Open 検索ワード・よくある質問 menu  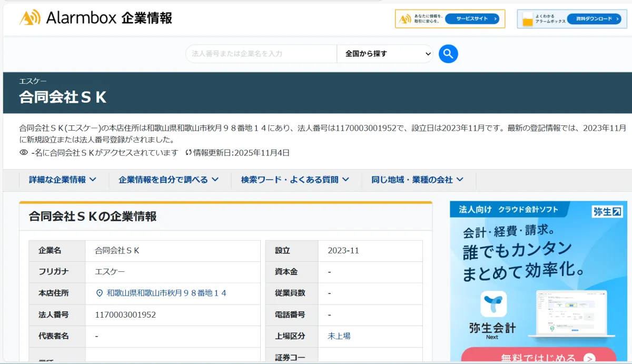point(295,180)
